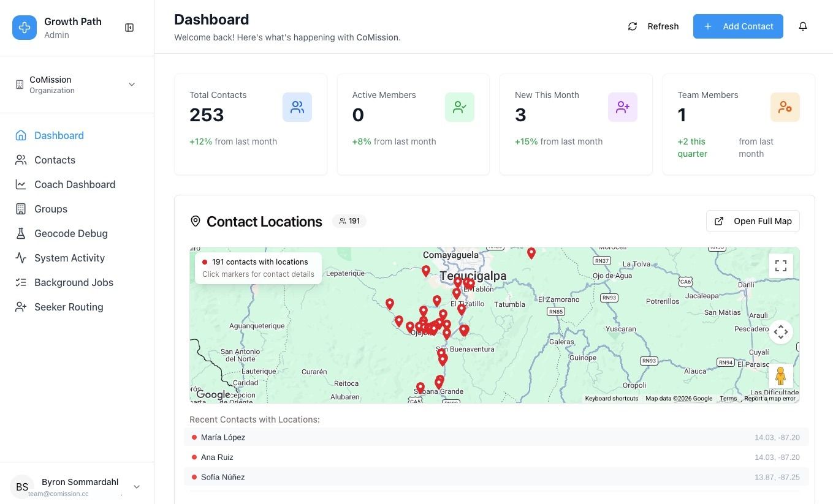Click the Refresh button

coord(653,26)
